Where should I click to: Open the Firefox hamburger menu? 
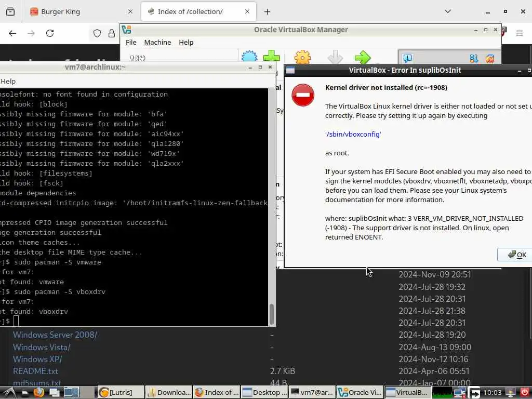520,33
